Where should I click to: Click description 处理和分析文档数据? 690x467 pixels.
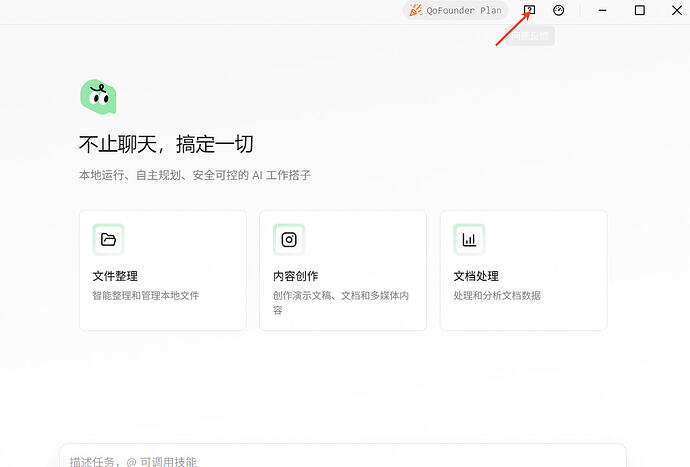coord(497,295)
